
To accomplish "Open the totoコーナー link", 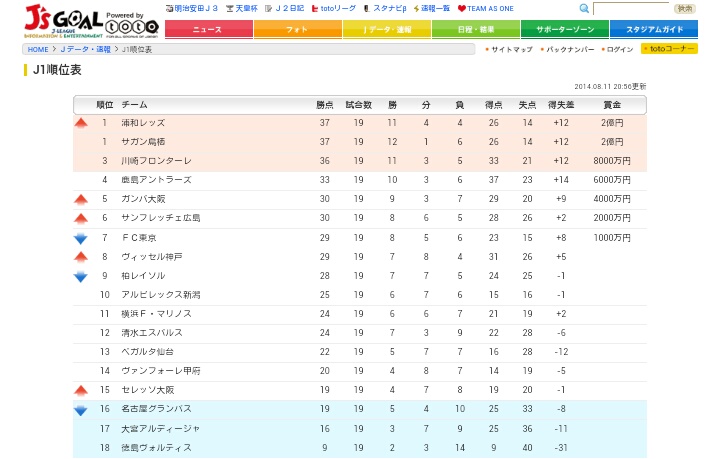I will 670,49.
